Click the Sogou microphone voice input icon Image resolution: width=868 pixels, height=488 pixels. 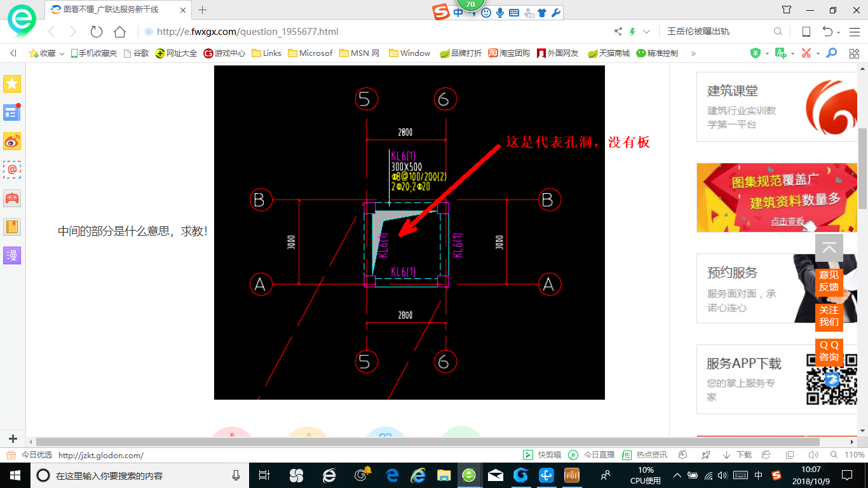click(x=500, y=13)
